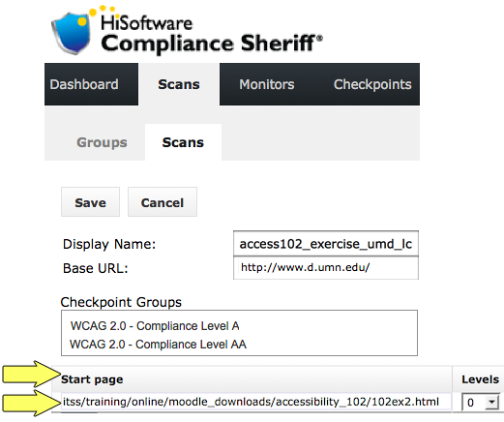Click the yellow arrow beside Start page header
The width and height of the screenshot is (504, 422).
pyautogui.click(x=32, y=374)
